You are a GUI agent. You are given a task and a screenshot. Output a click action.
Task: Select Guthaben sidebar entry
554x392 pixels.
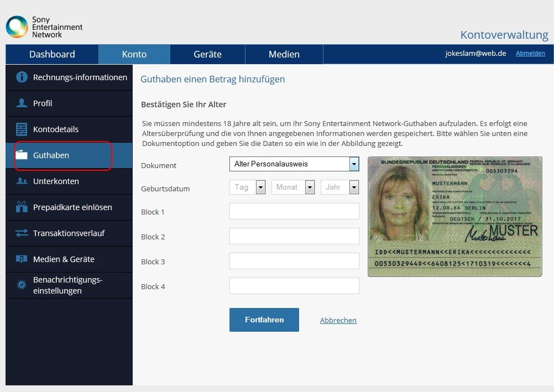(69, 155)
